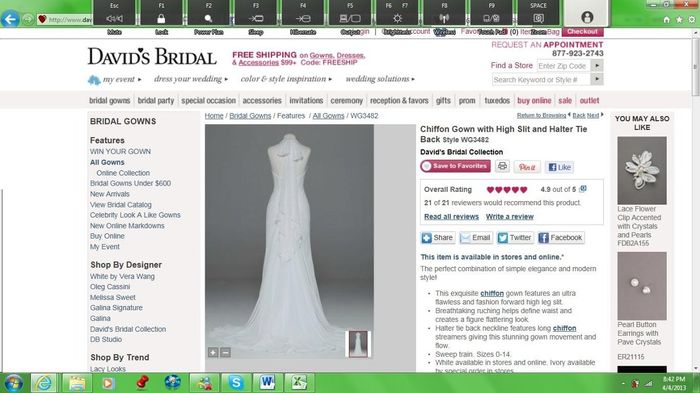Share the gown on Twitter
The image size is (700, 393).
(x=514, y=238)
